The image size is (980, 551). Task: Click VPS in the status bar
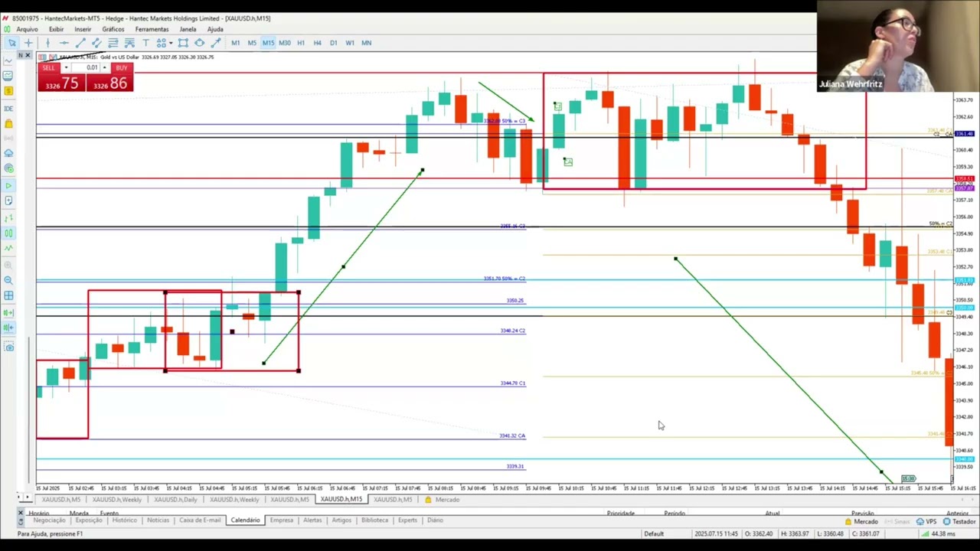coord(926,522)
